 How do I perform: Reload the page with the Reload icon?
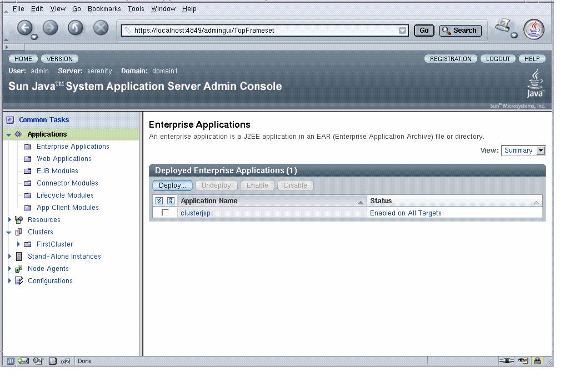[76, 28]
